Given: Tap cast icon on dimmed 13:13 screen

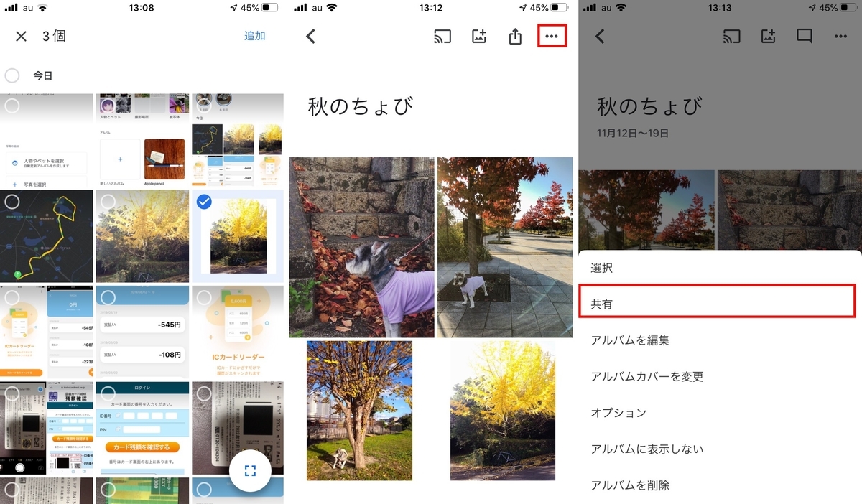Looking at the screenshot, I should click(732, 36).
